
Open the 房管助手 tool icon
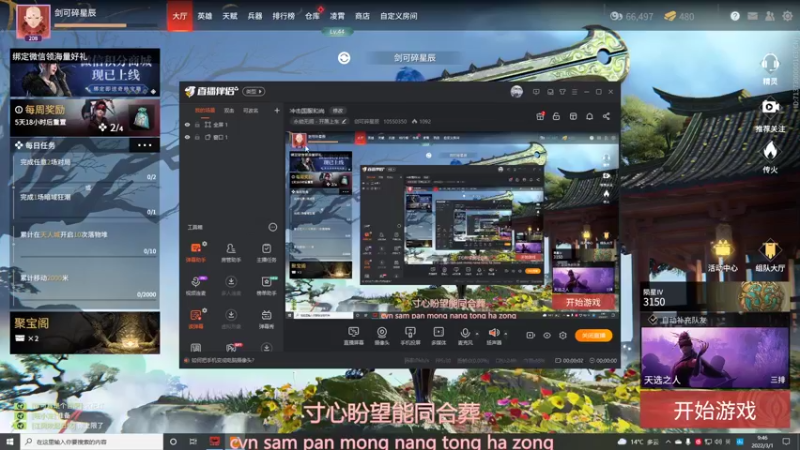click(x=231, y=252)
